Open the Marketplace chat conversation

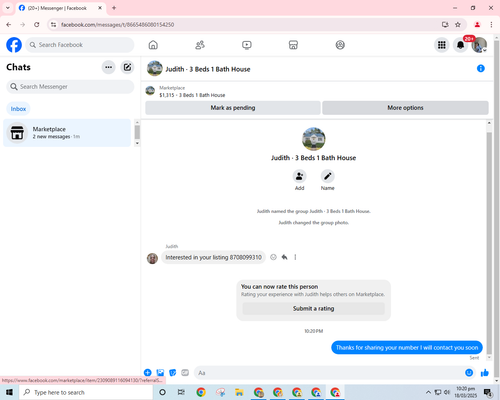67,133
